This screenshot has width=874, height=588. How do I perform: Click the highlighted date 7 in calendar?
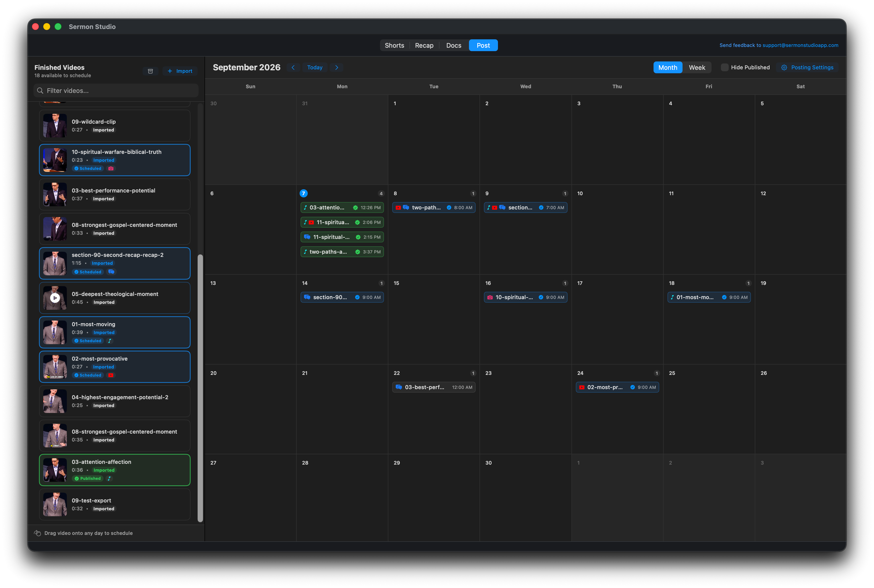[x=304, y=193]
